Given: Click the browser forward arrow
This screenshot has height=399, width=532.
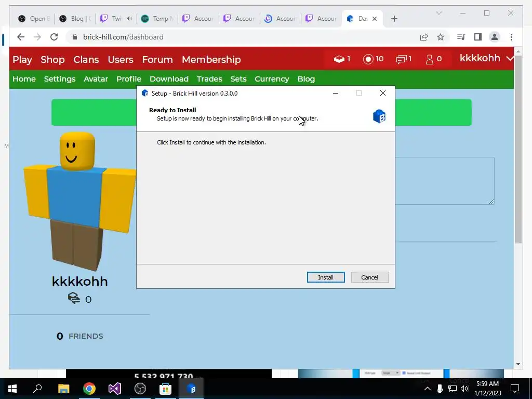Looking at the screenshot, I should click(x=37, y=37).
